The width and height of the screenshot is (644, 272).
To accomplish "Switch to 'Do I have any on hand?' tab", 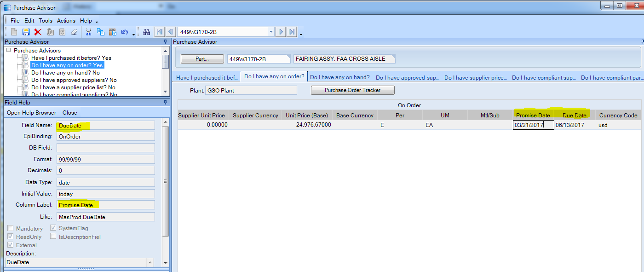I will [340, 77].
